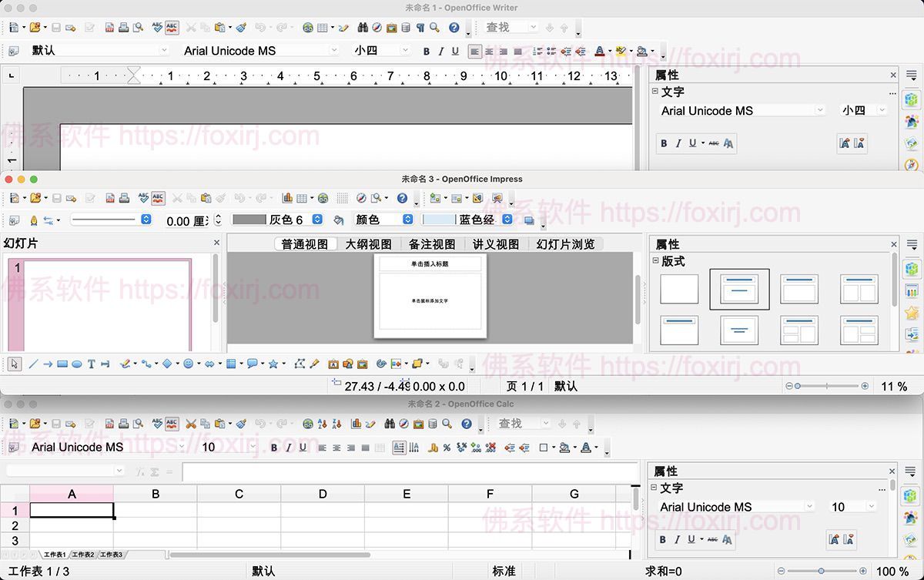Open the Find & Replace binoculars in Writer
This screenshot has height=580, width=924.
coord(363,28)
